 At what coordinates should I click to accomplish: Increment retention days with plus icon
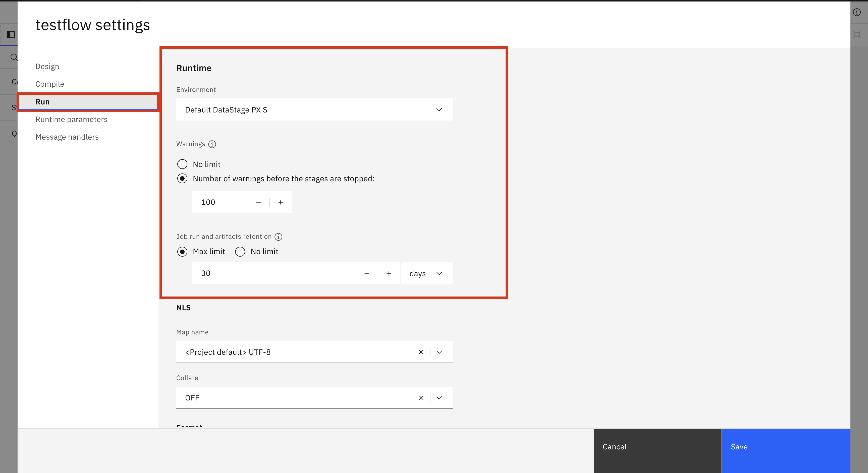[389, 273]
